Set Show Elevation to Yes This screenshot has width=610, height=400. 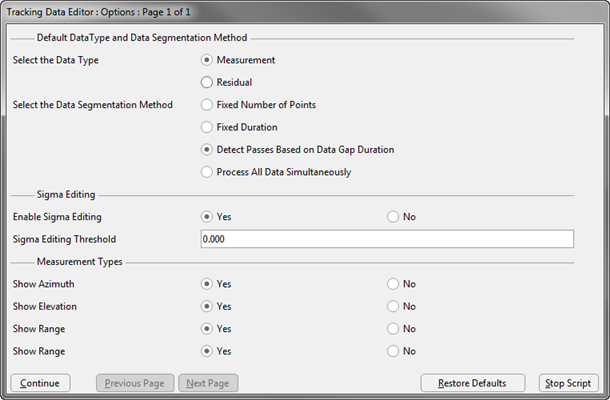[207, 306]
